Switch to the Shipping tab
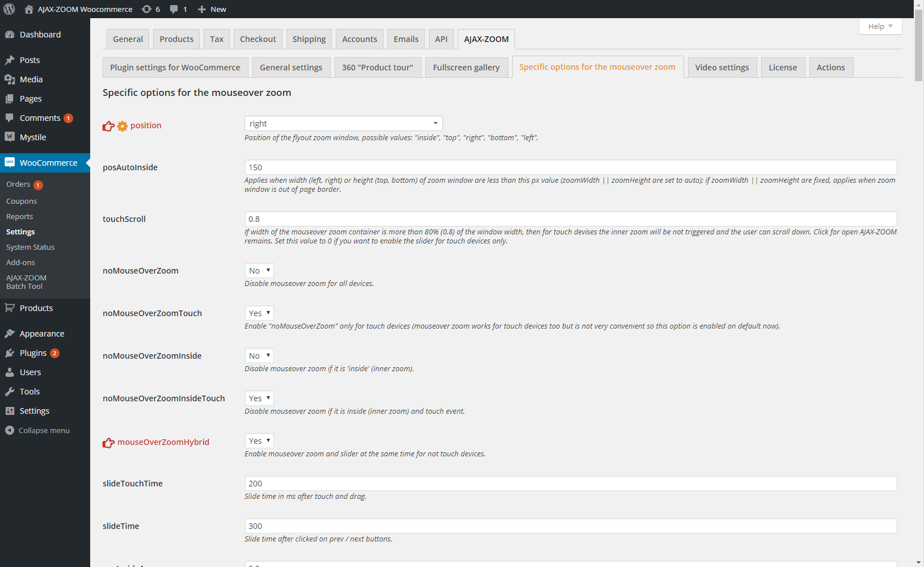924x567 pixels. tap(309, 39)
